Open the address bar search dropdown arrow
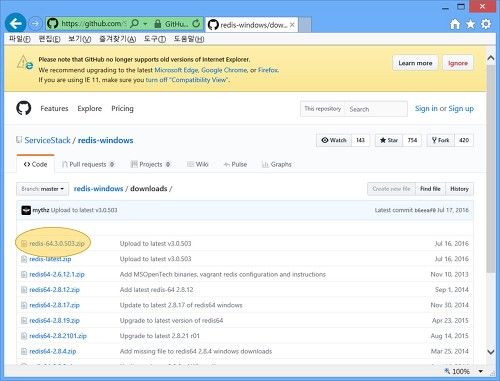 [x=145, y=24]
